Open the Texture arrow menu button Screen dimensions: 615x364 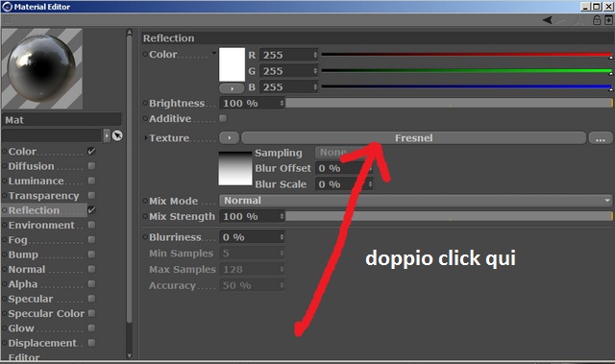229,138
